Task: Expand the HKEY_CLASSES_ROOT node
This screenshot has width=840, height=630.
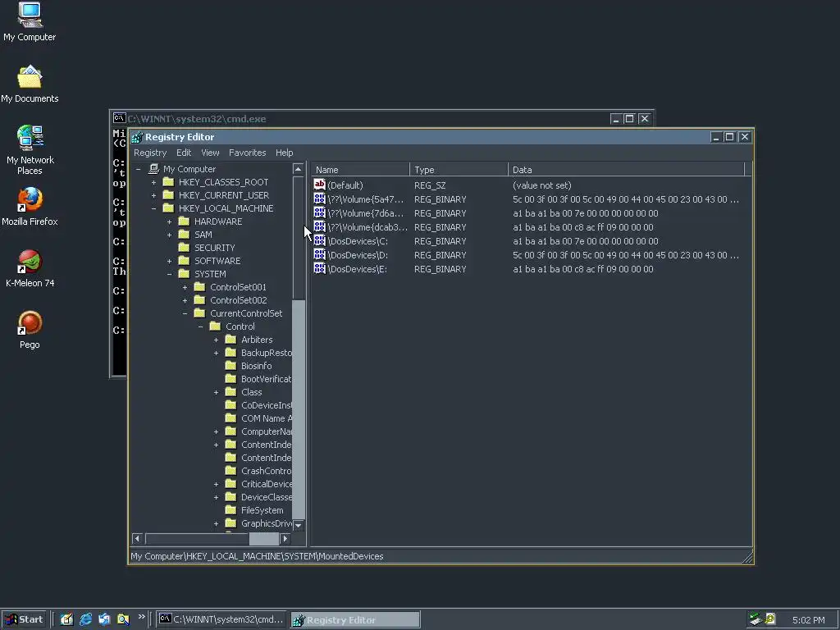Action: coord(153,182)
